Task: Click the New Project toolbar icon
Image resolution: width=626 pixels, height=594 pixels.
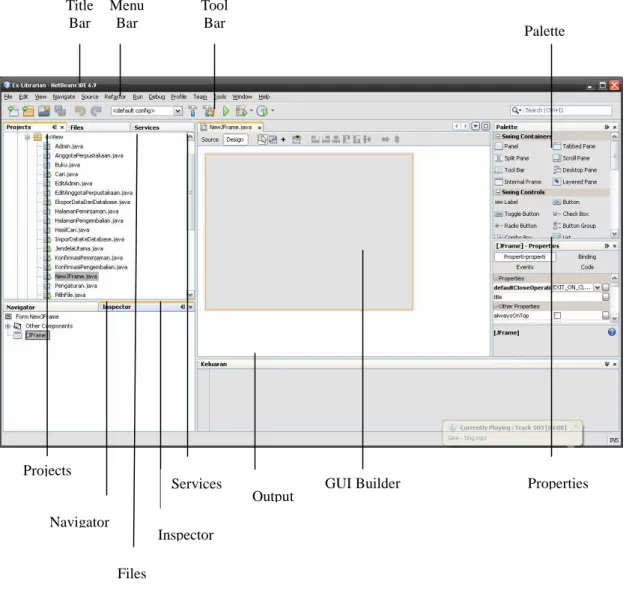Action: 28,111
